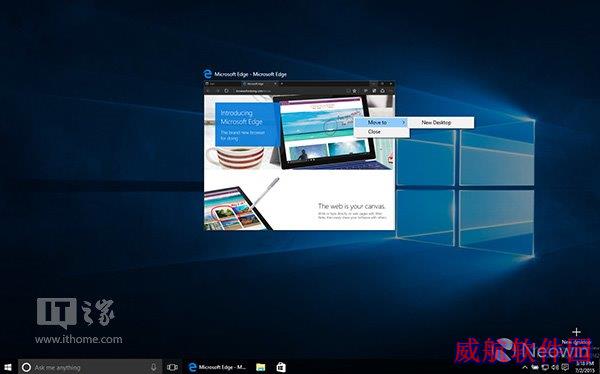Switch to Microsoft Edge taskbar button
The image size is (600, 374).
(x=217, y=367)
